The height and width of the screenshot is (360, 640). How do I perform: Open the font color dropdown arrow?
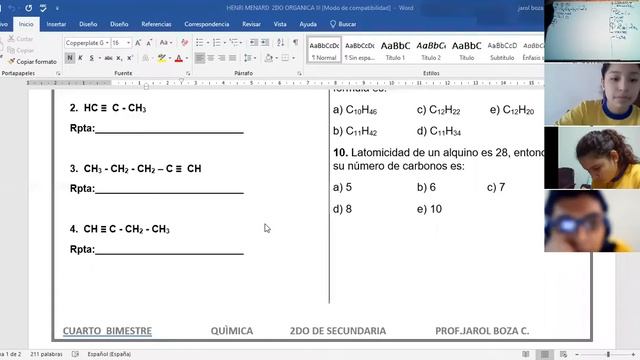pyautogui.click(x=187, y=58)
